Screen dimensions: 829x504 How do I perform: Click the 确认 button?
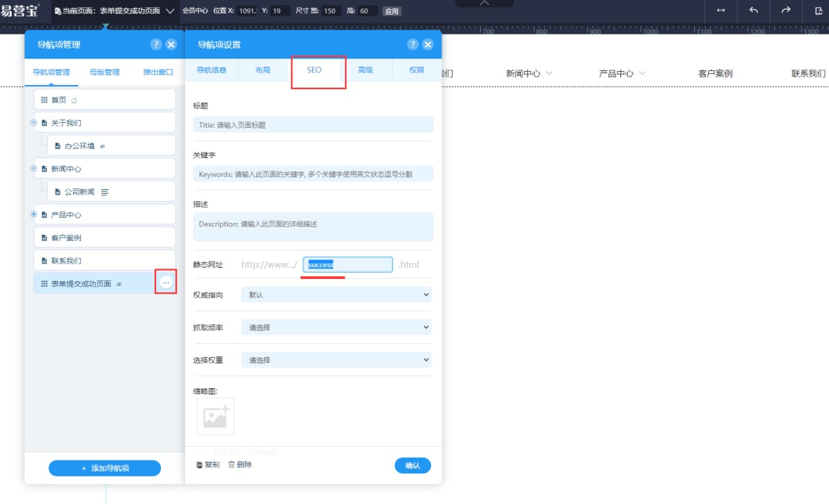[412, 465]
